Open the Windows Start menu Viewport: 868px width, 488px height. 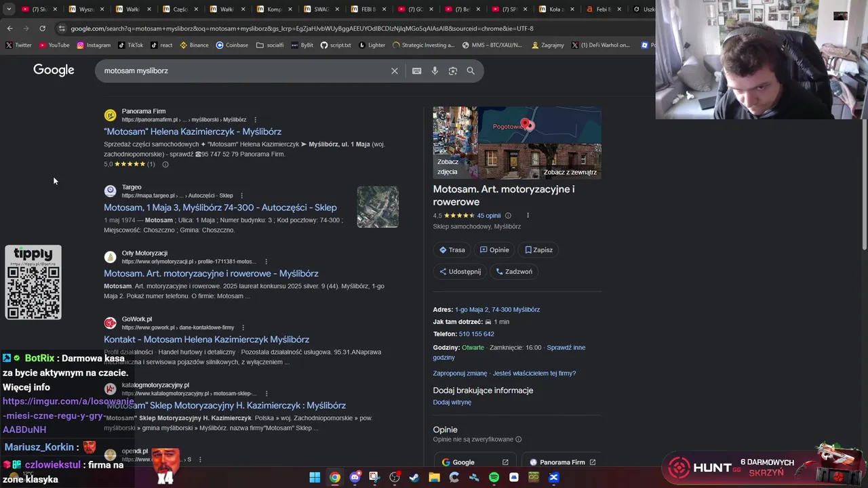click(x=315, y=477)
